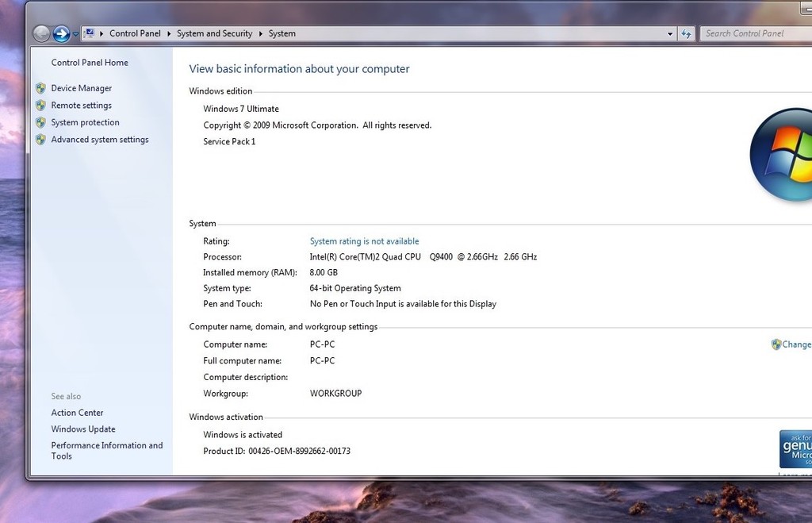
Task: Click the genuine Microsoft software badge
Action: (795, 449)
